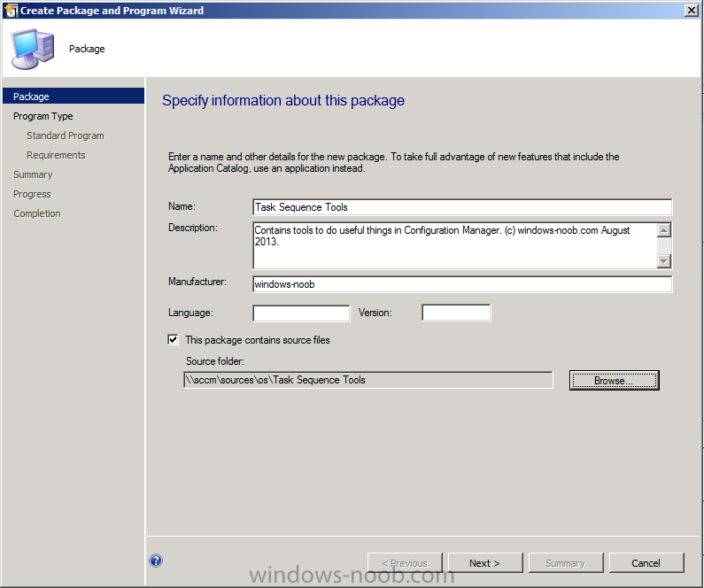
Task: Click the heading 'Specify information about this package'
Action: [x=283, y=101]
